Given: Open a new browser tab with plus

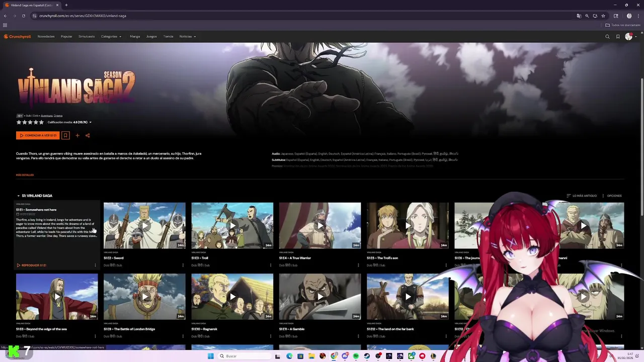Looking at the screenshot, I should (x=66, y=5).
